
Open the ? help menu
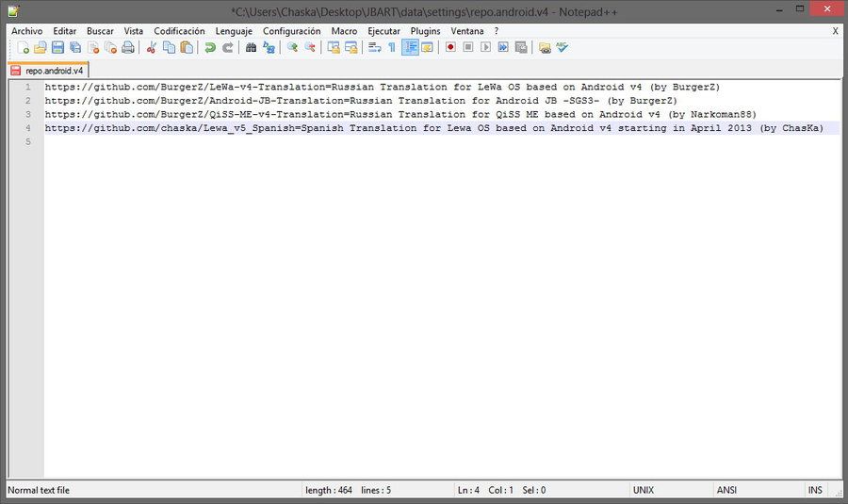click(497, 31)
